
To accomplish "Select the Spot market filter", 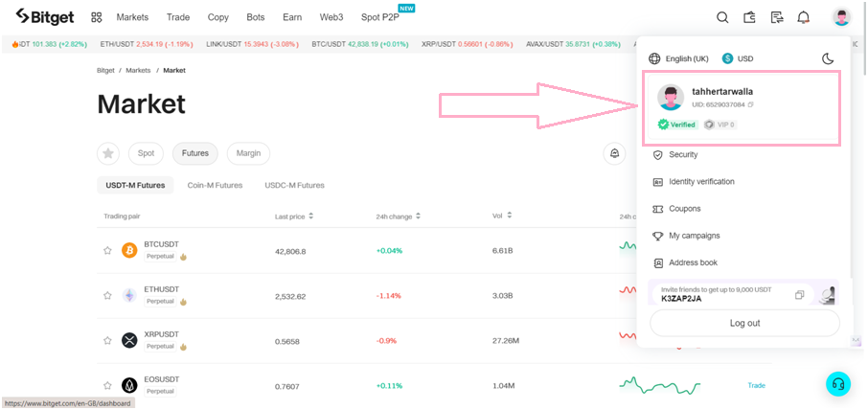I will click(147, 154).
